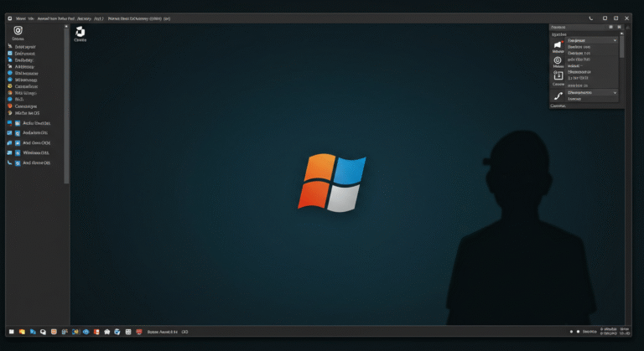Expand the top dropdown in the right panel
Viewport: 644px width, 351px height.
click(x=592, y=40)
